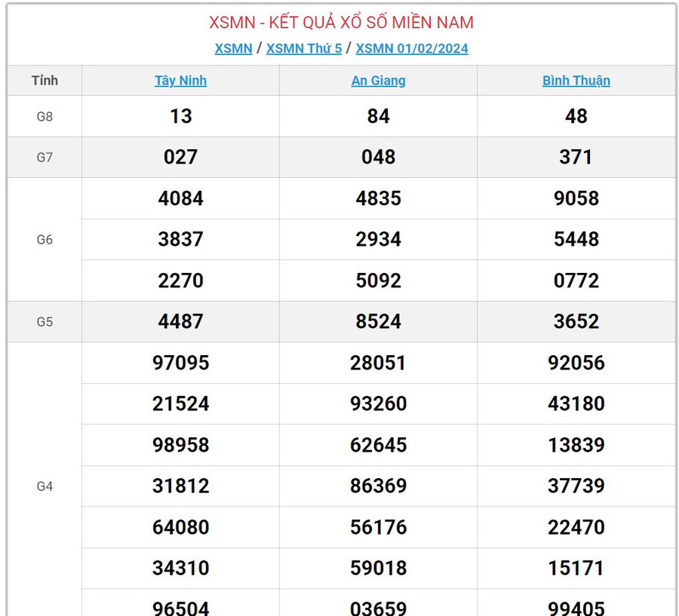Select the G6 row label
Image resolution: width=679 pixels, height=616 pixels.
(x=45, y=240)
